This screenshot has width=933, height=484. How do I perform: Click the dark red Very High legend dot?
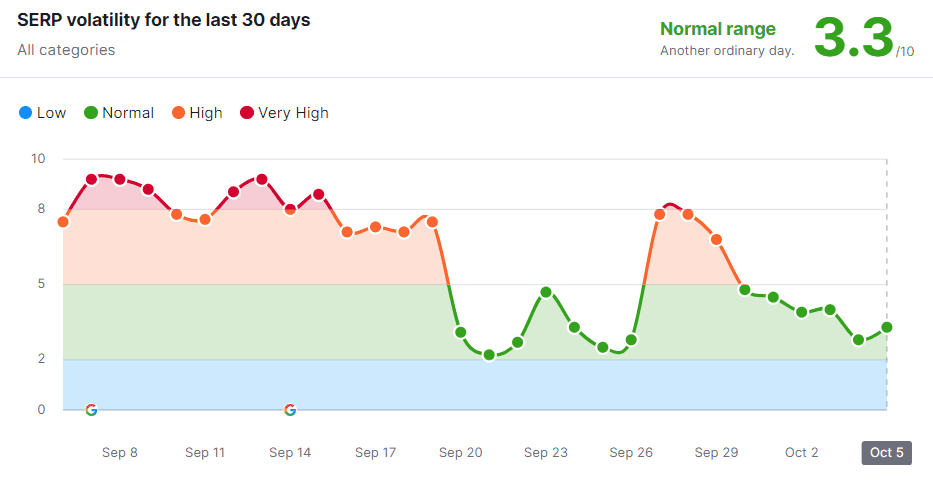[x=247, y=113]
